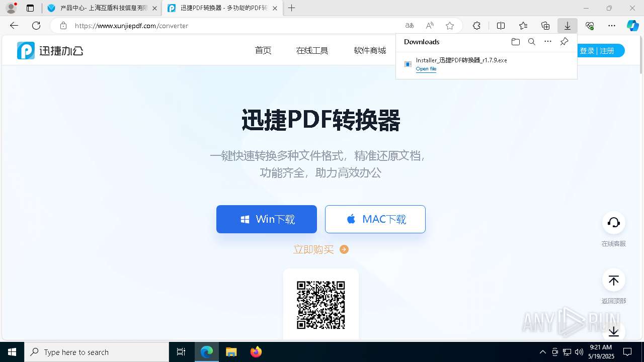Close the 迅捷PDF转换器 tab
This screenshot has width=644, height=362.
point(275,8)
